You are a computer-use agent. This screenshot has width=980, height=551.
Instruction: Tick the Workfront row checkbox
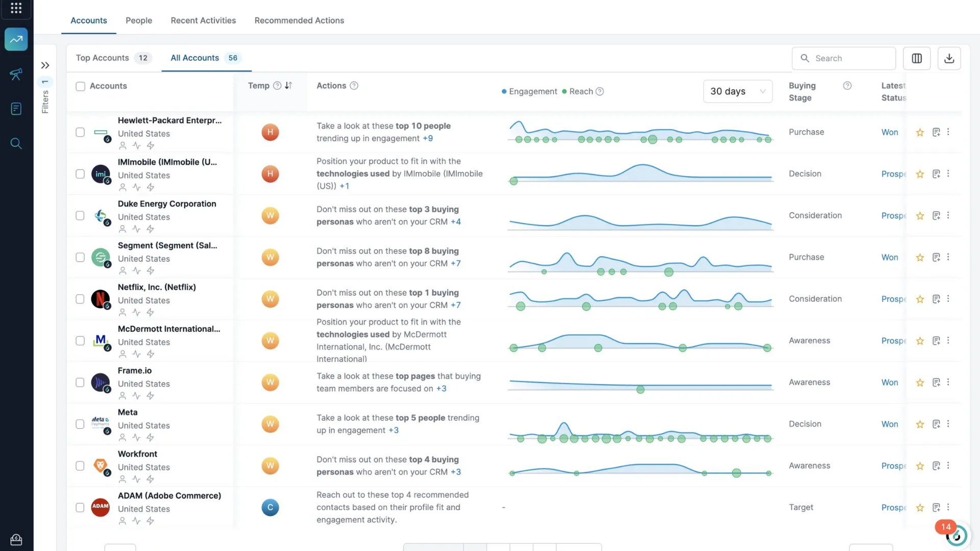80,466
